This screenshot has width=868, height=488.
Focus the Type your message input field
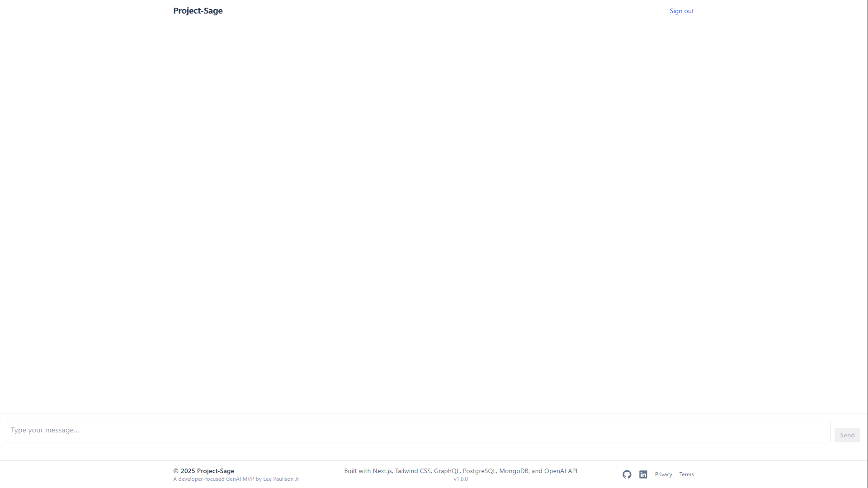click(x=419, y=432)
